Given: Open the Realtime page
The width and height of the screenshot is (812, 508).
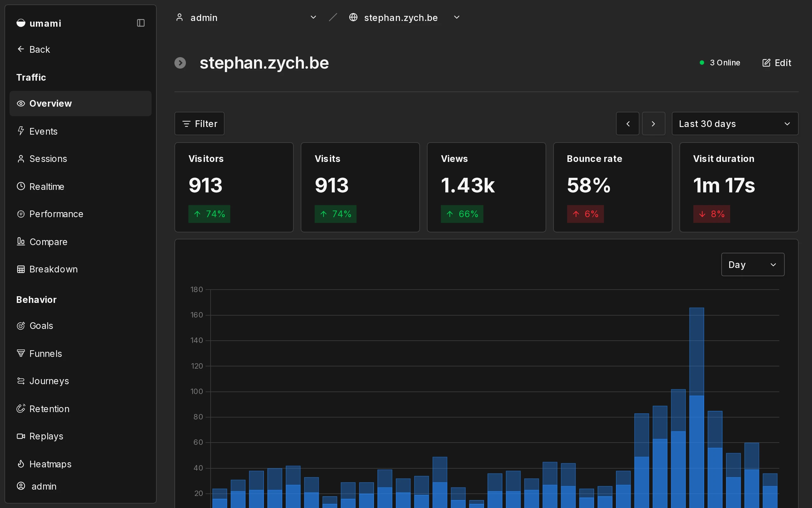Looking at the screenshot, I should tap(81, 186).
